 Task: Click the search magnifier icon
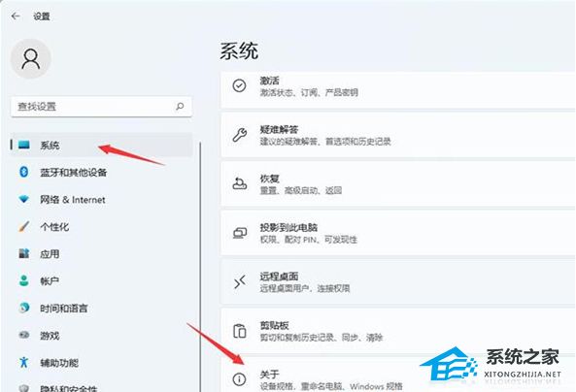[180, 107]
